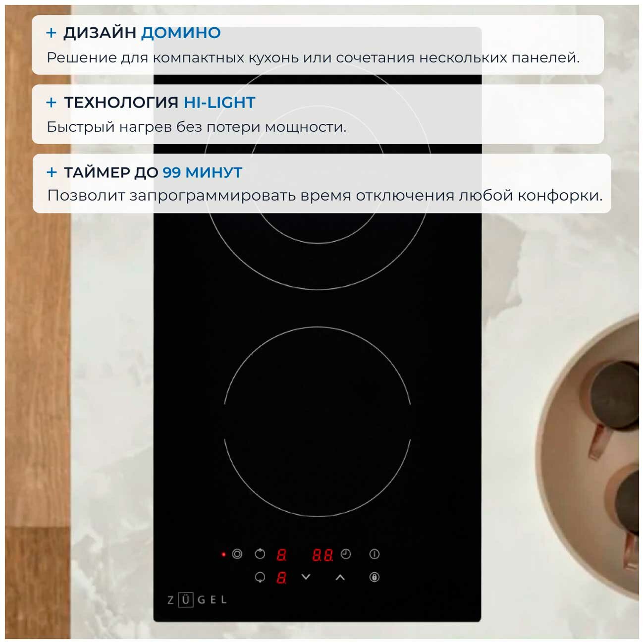Screen dimensions: 644x644
Task: Click the two-digit red timer display
Action: pyautogui.click(x=322, y=555)
